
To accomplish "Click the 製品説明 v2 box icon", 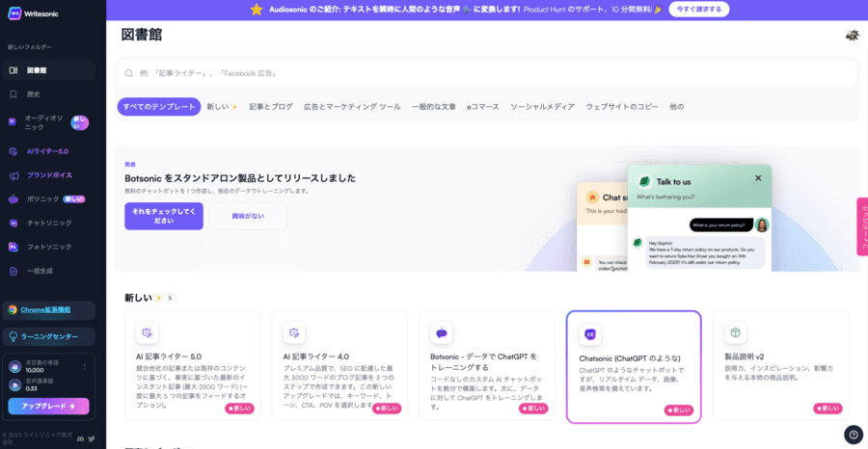I will point(735,332).
